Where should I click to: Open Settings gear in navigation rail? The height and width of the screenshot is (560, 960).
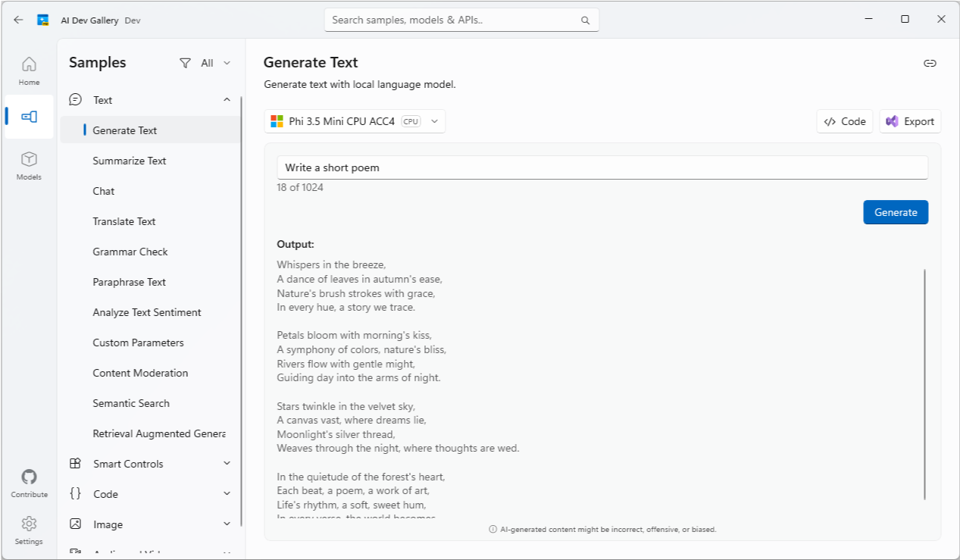29,530
